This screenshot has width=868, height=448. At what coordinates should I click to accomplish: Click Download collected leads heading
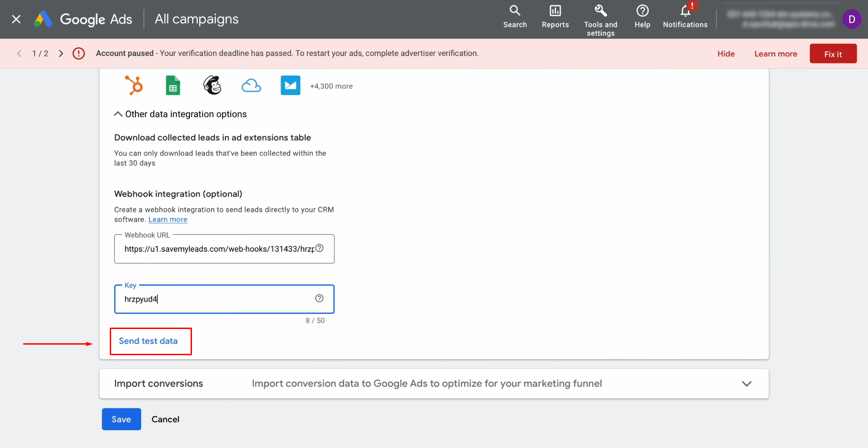tap(213, 137)
